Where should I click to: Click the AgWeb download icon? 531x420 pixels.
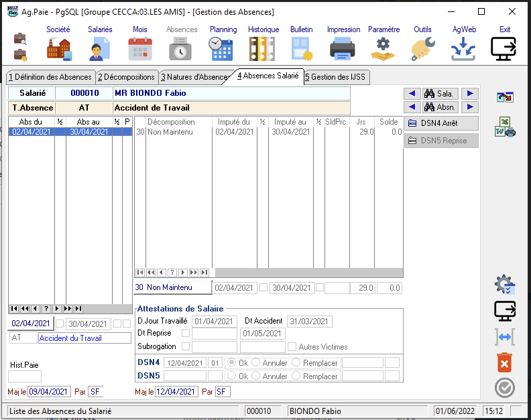[463, 49]
